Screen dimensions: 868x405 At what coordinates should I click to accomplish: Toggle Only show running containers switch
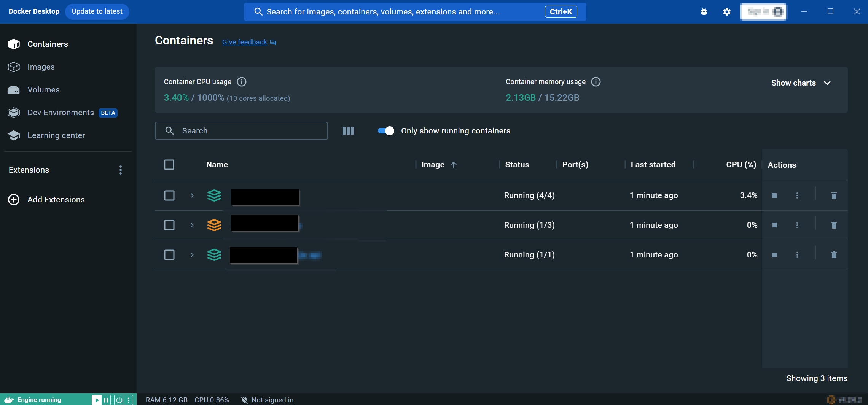pos(386,131)
